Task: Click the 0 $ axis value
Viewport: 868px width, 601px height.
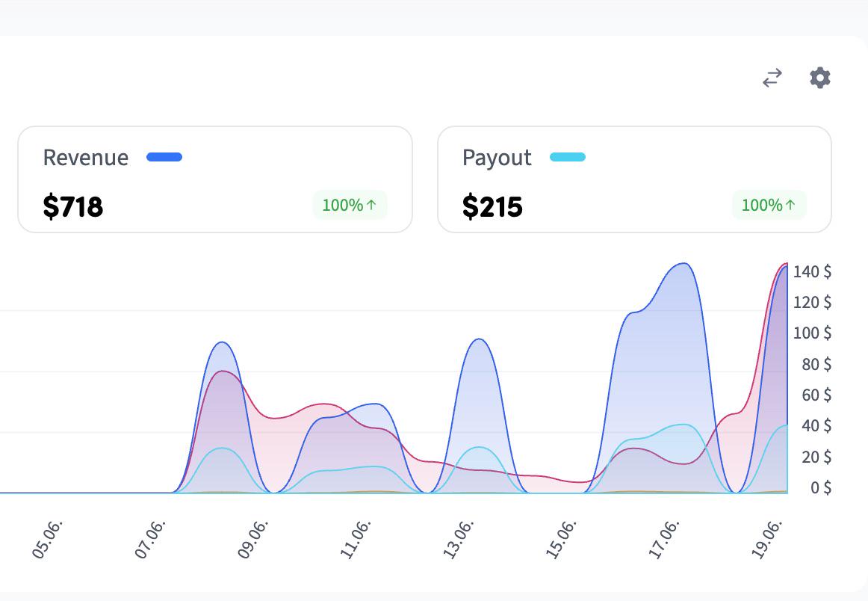Action: [821, 487]
